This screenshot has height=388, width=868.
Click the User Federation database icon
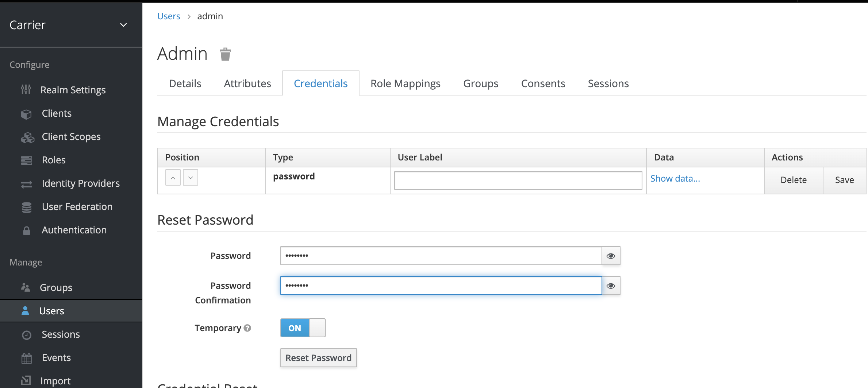[x=26, y=207]
